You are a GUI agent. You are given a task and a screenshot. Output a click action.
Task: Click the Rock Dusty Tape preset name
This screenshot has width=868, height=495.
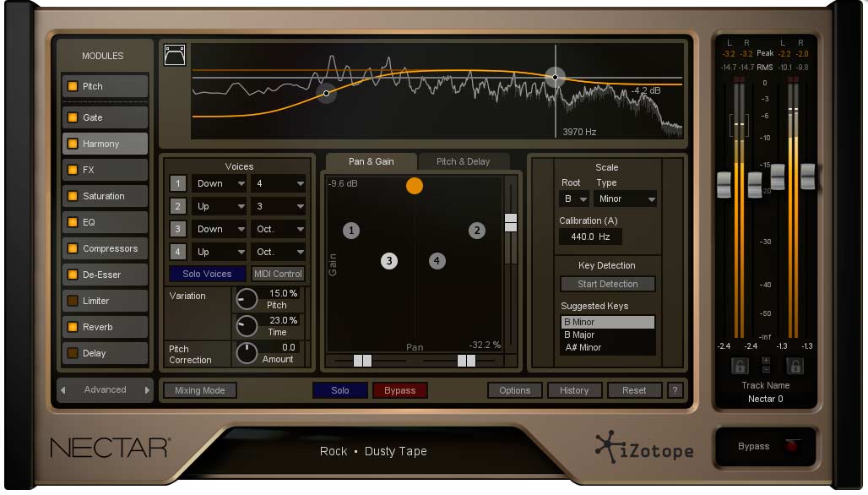click(373, 452)
